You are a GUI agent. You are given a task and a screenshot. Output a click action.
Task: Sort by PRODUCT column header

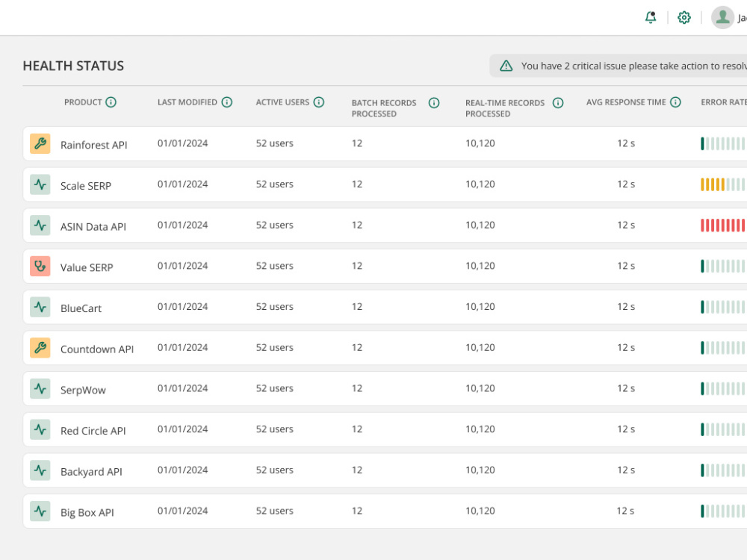click(x=83, y=102)
